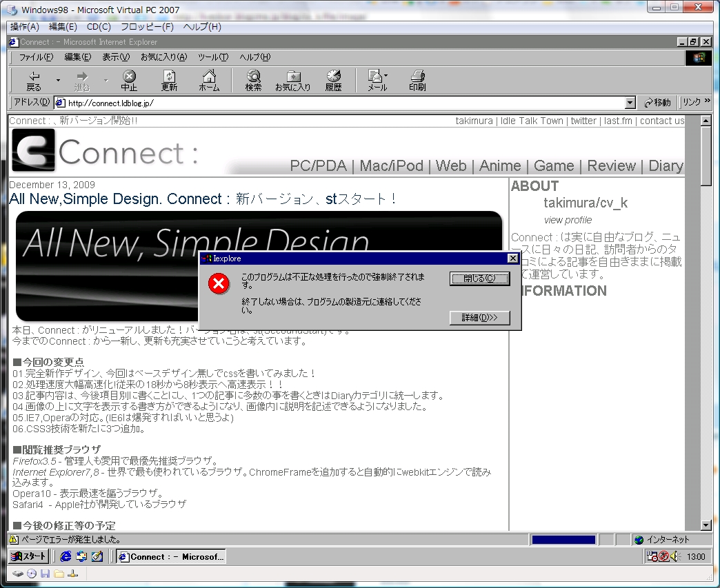The image size is (720, 588).
Task: Go to Home (ホーム) via toolbar icon
Action: (x=209, y=81)
